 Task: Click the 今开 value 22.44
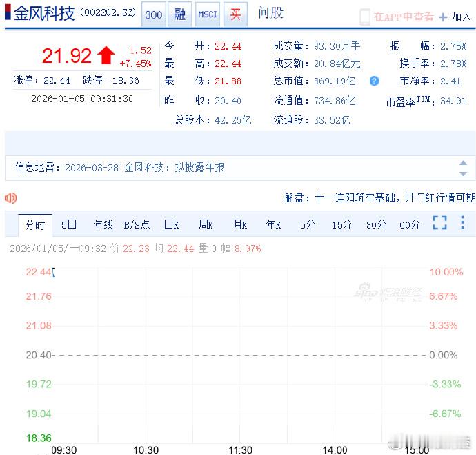point(228,46)
